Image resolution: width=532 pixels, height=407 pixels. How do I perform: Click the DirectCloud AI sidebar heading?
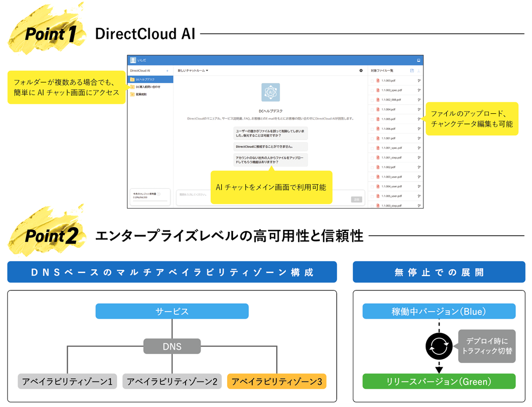[x=140, y=71]
